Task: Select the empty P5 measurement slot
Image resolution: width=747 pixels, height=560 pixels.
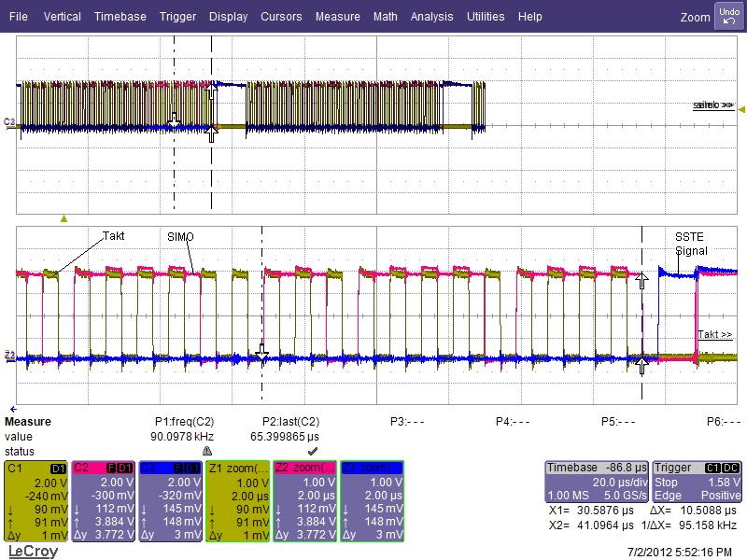Action: tap(618, 422)
